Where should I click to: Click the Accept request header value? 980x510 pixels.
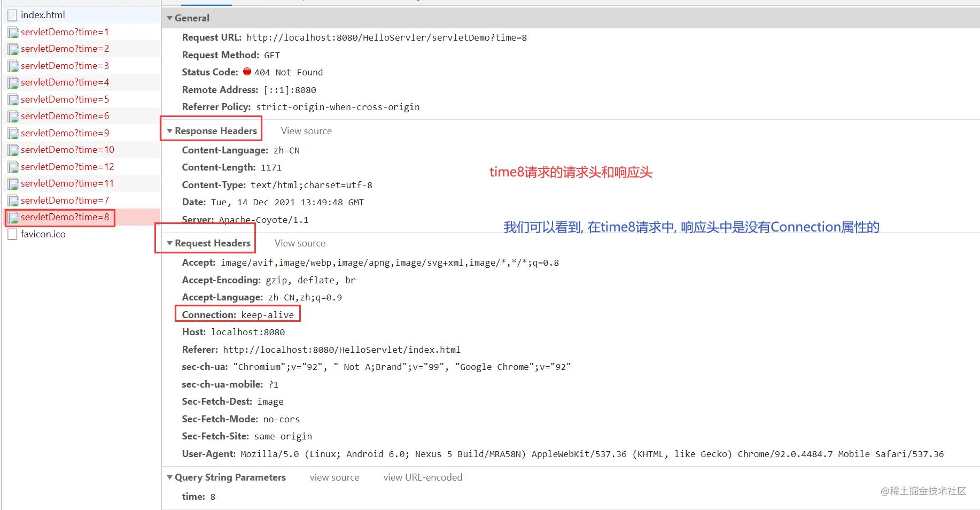click(x=390, y=263)
